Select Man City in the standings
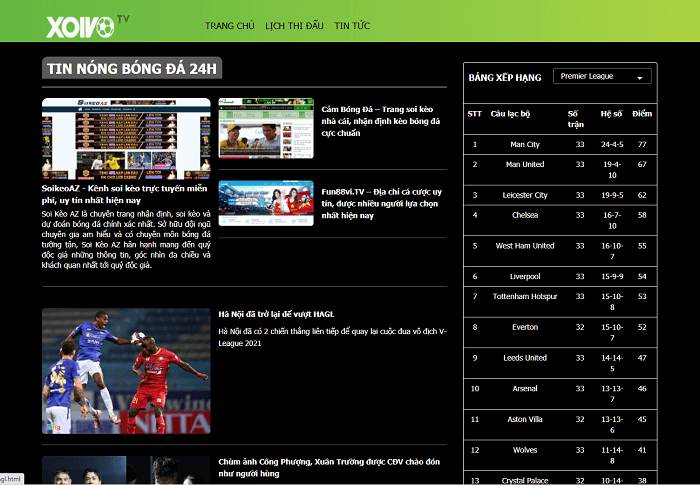 (x=524, y=145)
